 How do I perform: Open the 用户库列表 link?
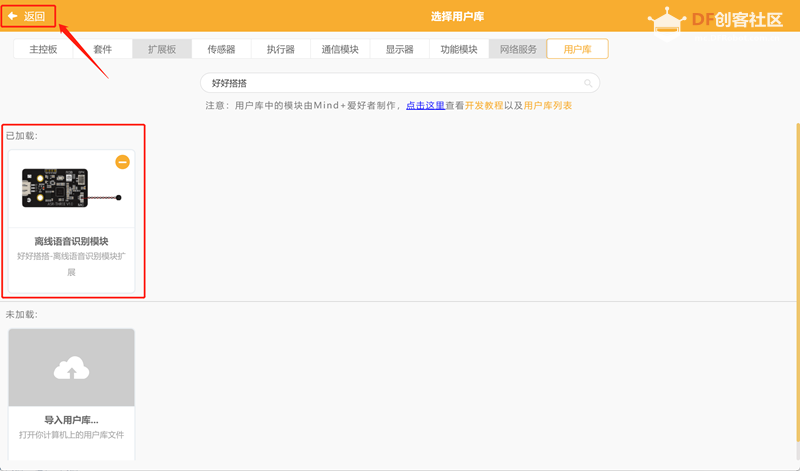click(x=547, y=106)
